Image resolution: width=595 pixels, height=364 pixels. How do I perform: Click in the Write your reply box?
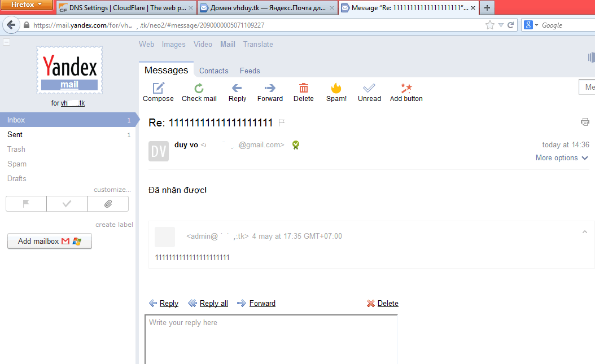(x=271, y=339)
